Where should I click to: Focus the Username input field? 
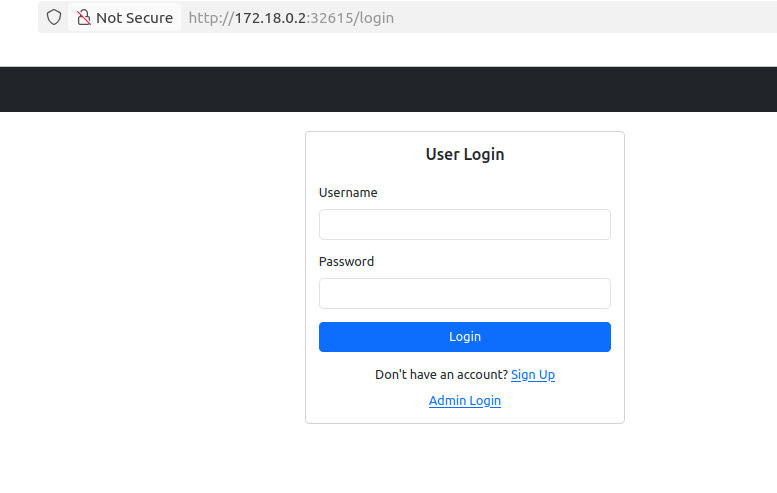click(x=464, y=225)
